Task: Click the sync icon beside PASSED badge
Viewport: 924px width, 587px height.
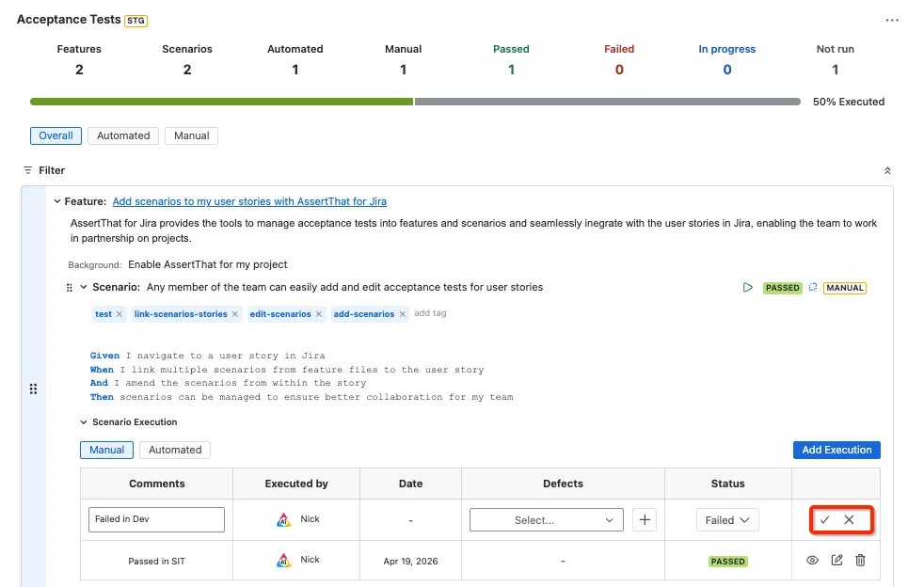Action: pos(813,288)
